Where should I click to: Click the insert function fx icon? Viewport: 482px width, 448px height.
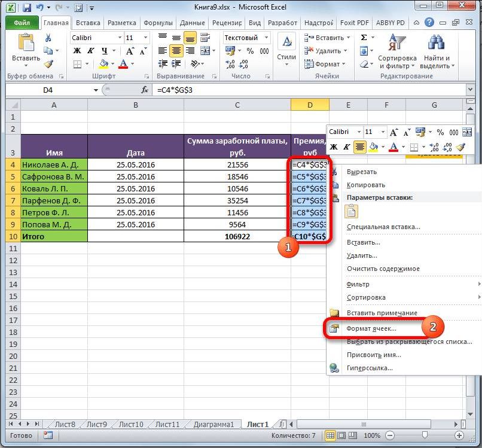point(145,90)
